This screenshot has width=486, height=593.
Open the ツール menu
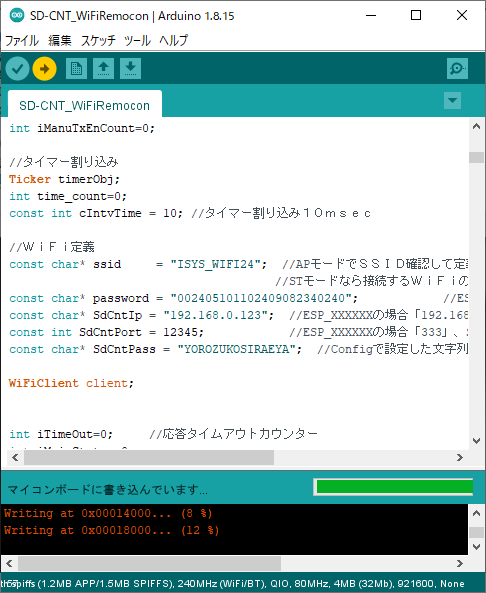click(x=137, y=40)
